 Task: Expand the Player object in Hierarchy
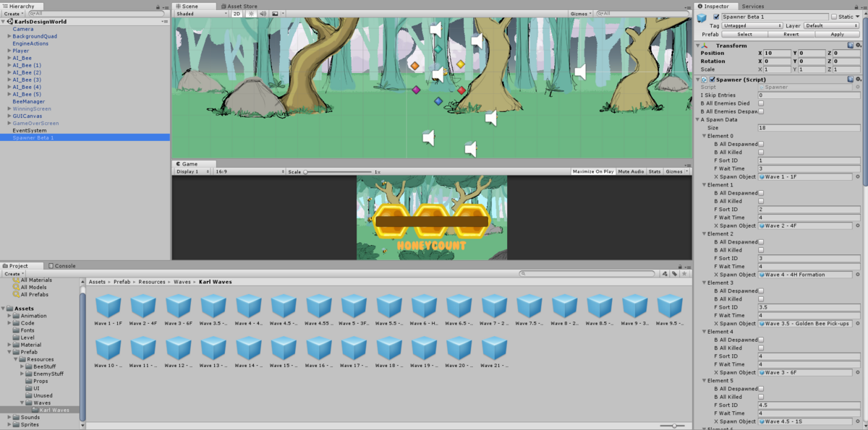click(x=9, y=51)
